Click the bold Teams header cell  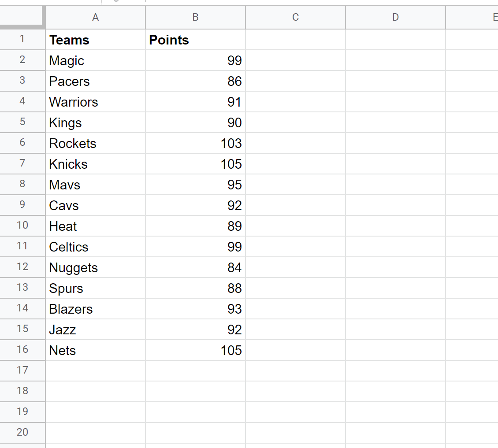pyautogui.click(x=95, y=40)
